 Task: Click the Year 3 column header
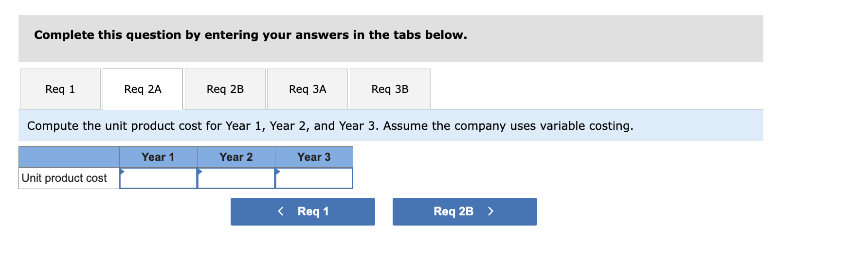coord(314,157)
